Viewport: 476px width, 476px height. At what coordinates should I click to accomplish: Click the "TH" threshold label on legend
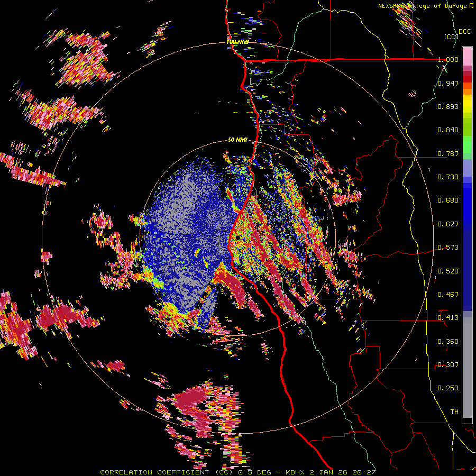click(454, 411)
